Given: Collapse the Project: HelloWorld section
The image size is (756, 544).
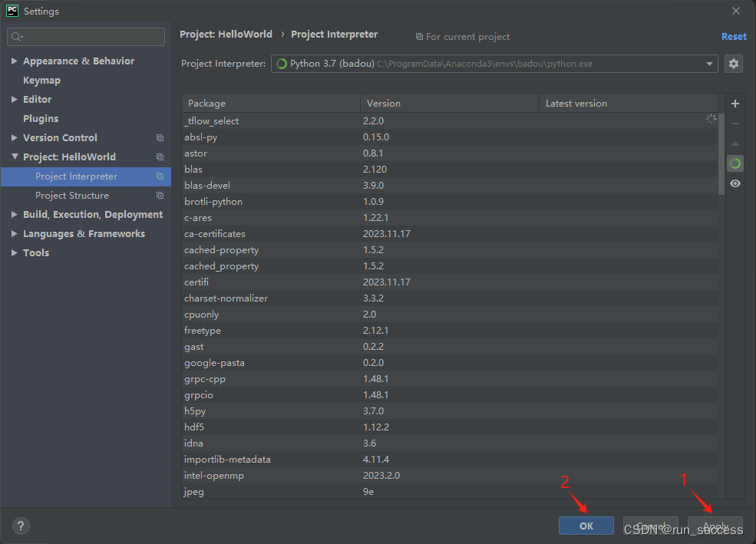Looking at the screenshot, I should [x=15, y=157].
